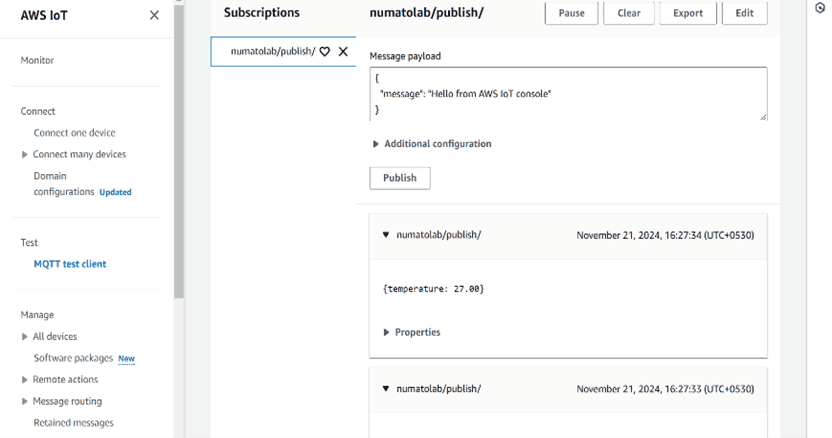832x438 pixels.
Task: Collapse the first numatolab/publish/ message
Action: coord(386,235)
